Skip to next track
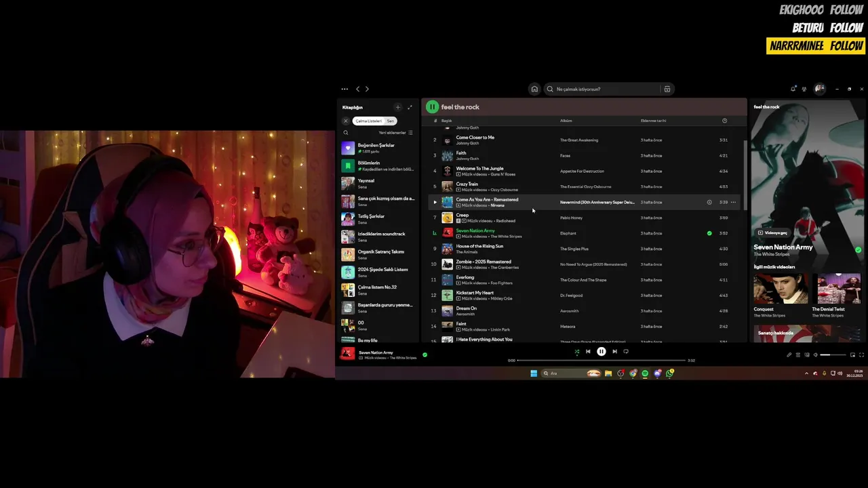868x488 pixels. pos(614,351)
